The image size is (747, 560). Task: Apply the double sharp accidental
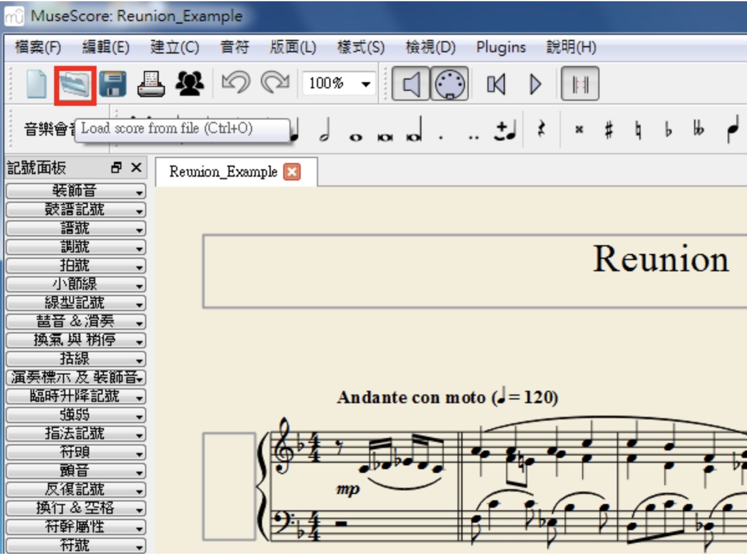tap(580, 130)
